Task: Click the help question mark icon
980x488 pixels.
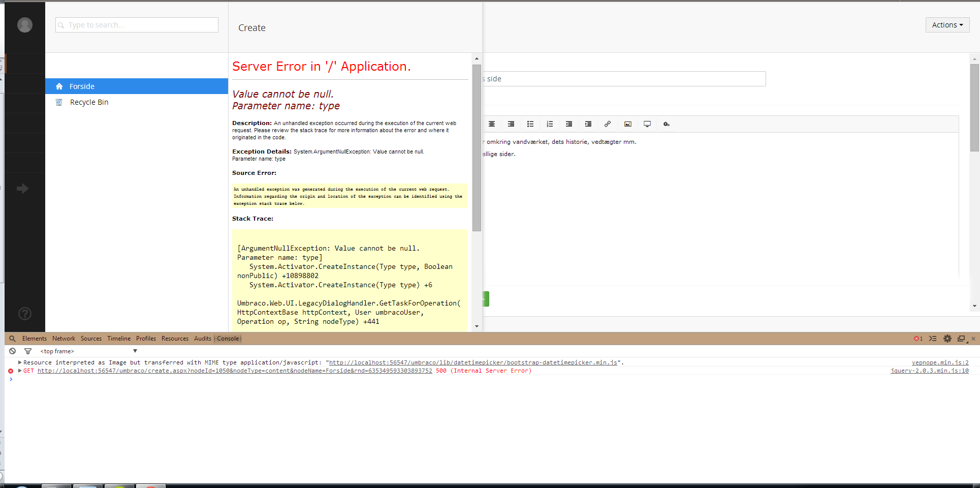Action: tap(25, 314)
